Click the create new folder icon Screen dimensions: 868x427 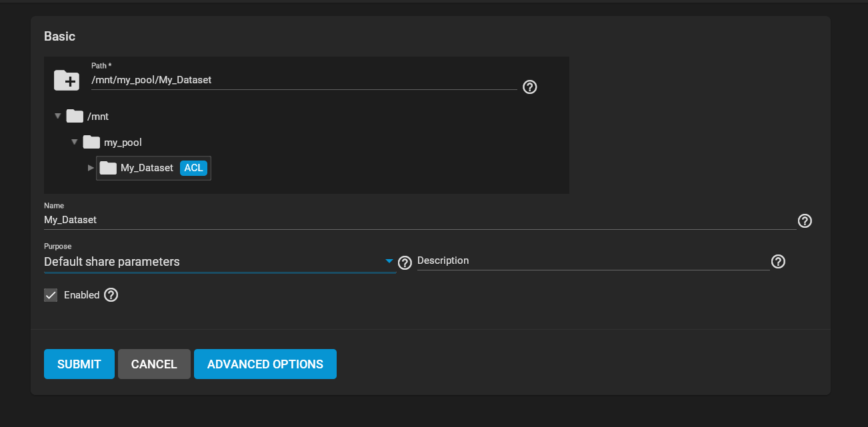pyautogui.click(x=66, y=81)
